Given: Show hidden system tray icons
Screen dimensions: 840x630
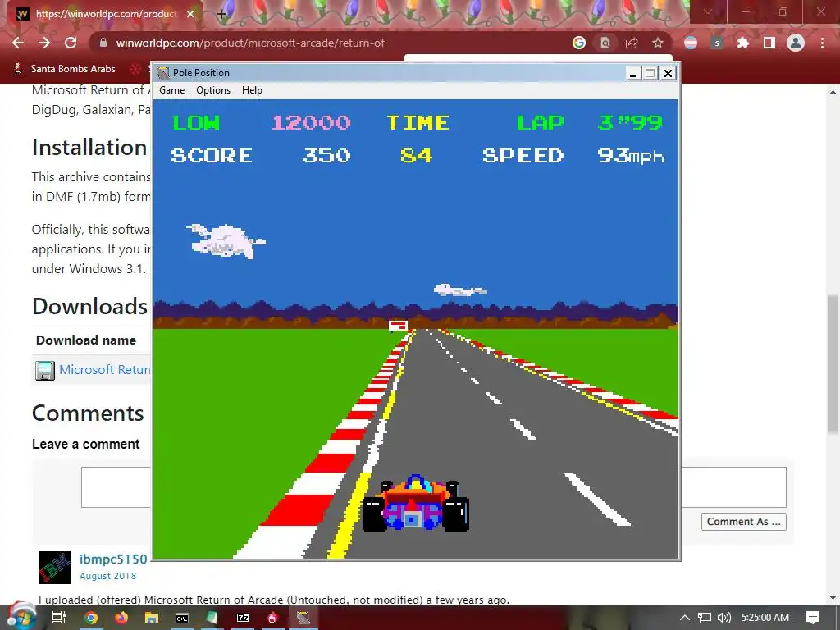Looking at the screenshot, I should click(x=684, y=618).
